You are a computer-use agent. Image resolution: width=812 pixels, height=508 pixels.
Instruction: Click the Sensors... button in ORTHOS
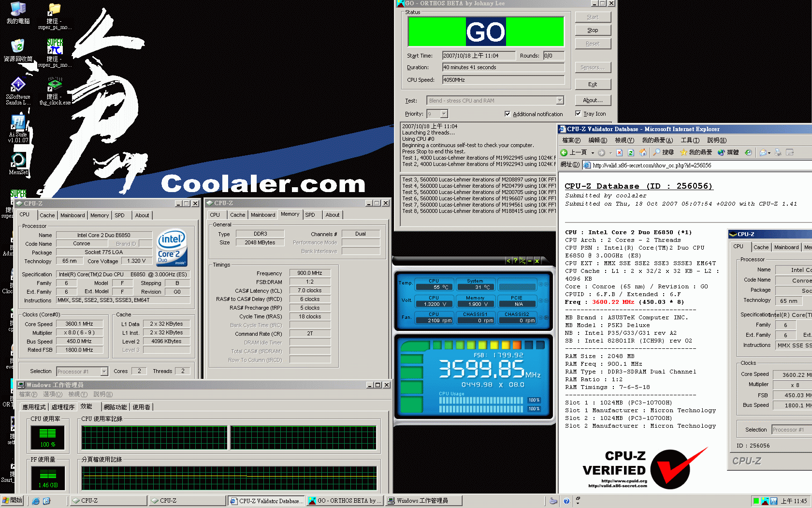tap(593, 67)
